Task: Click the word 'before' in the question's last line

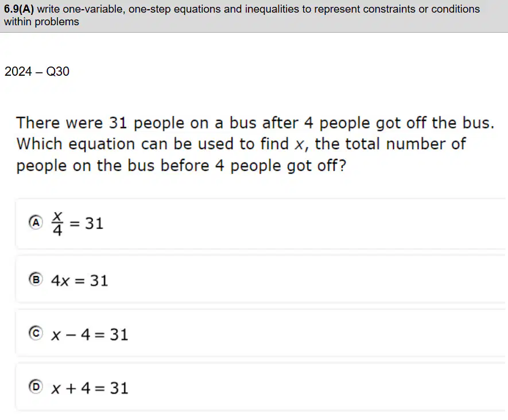Action: (185, 165)
